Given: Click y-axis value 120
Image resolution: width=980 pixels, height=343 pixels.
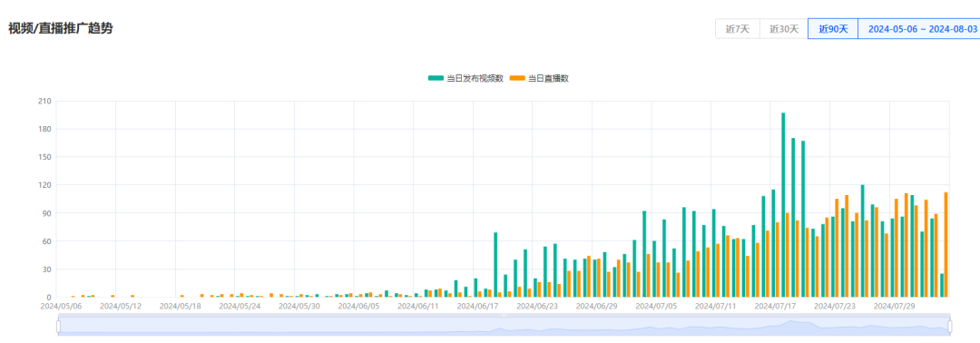Looking at the screenshot, I should (x=45, y=185).
